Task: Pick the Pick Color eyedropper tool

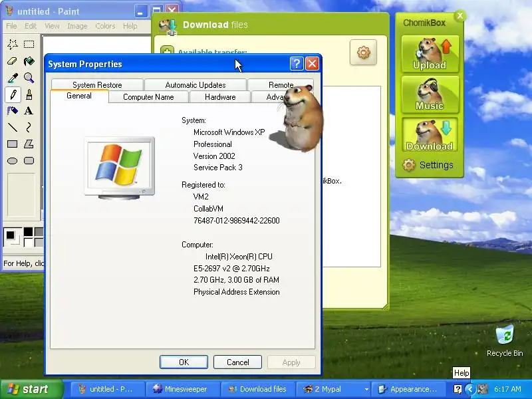Action: [x=13, y=78]
